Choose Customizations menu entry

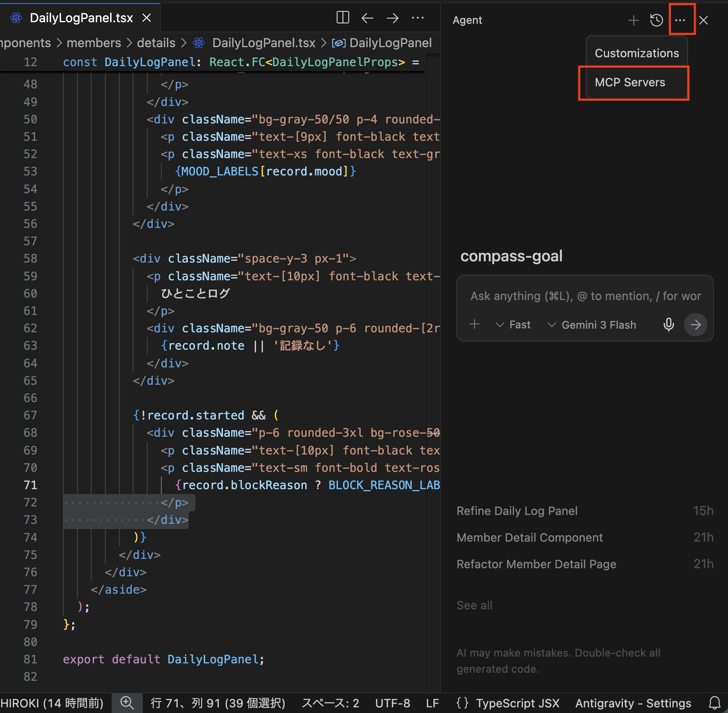click(636, 53)
